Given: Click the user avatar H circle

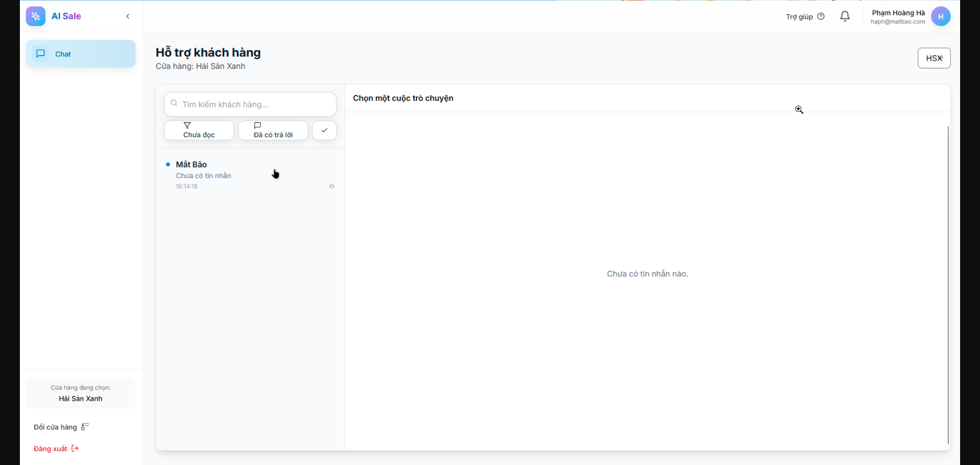Looking at the screenshot, I should 940,16.
